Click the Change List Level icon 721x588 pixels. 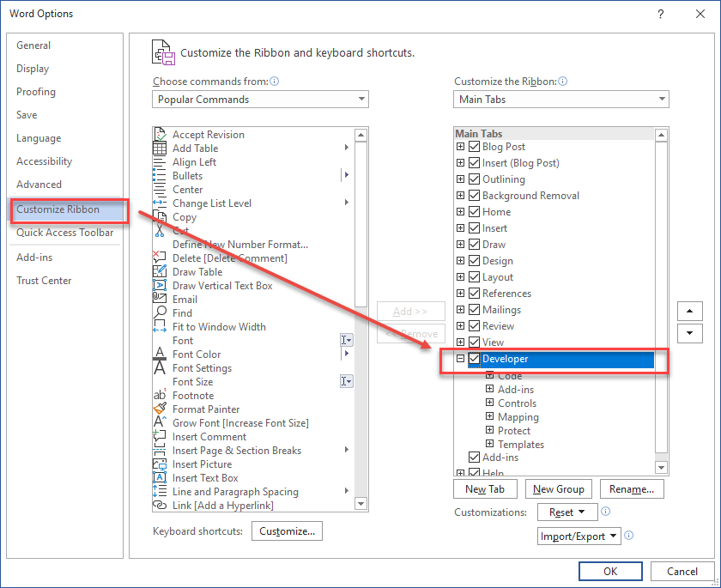click(x=160, y=203)
